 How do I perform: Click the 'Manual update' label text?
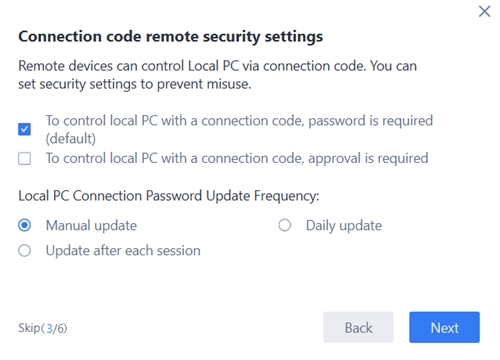[91, 226]
